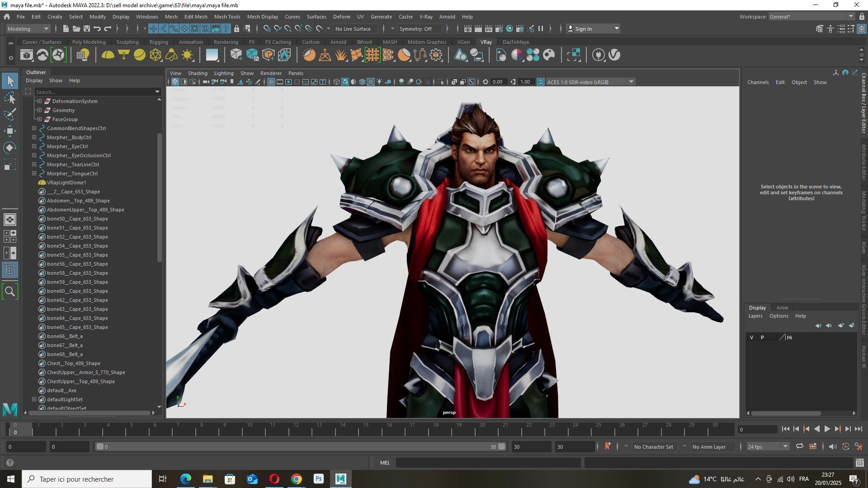The image size is (868, 488).
Task: Toggle textured display icon in viewport
Action: [371, 82]
